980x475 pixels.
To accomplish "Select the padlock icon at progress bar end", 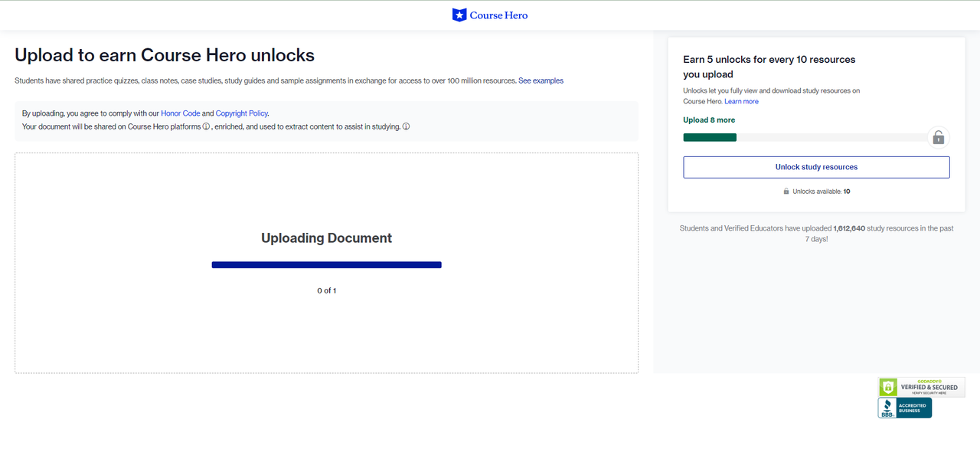I will point(938,137).
